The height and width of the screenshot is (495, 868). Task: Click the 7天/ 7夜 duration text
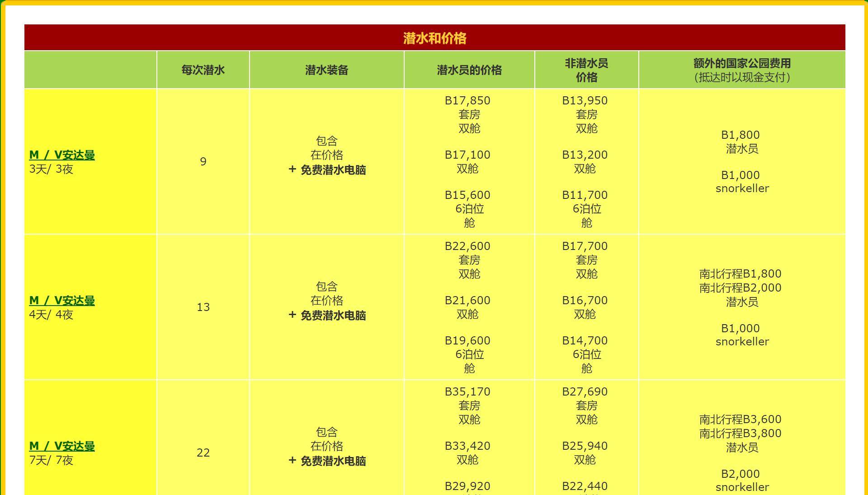click(51, 460)
